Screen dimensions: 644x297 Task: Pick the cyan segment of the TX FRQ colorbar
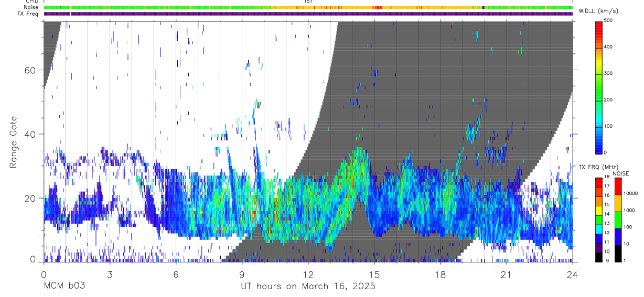point(598,229)
